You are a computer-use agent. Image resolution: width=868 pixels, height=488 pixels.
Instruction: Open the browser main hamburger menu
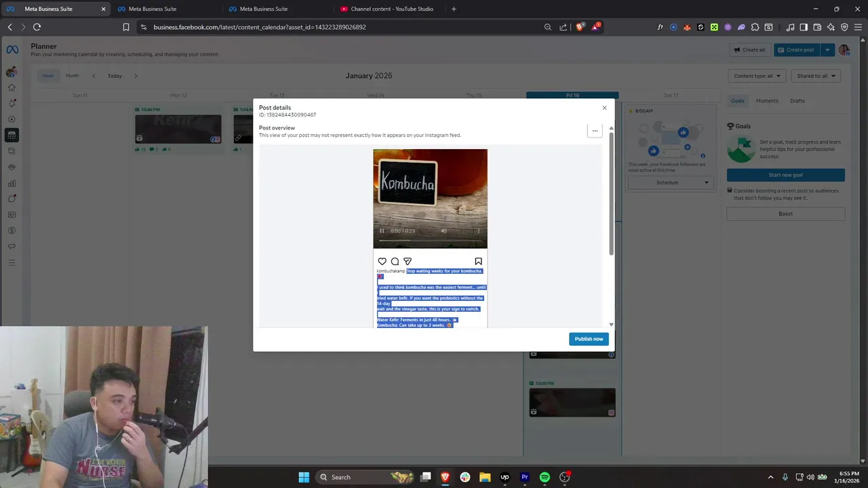[858, 27]
